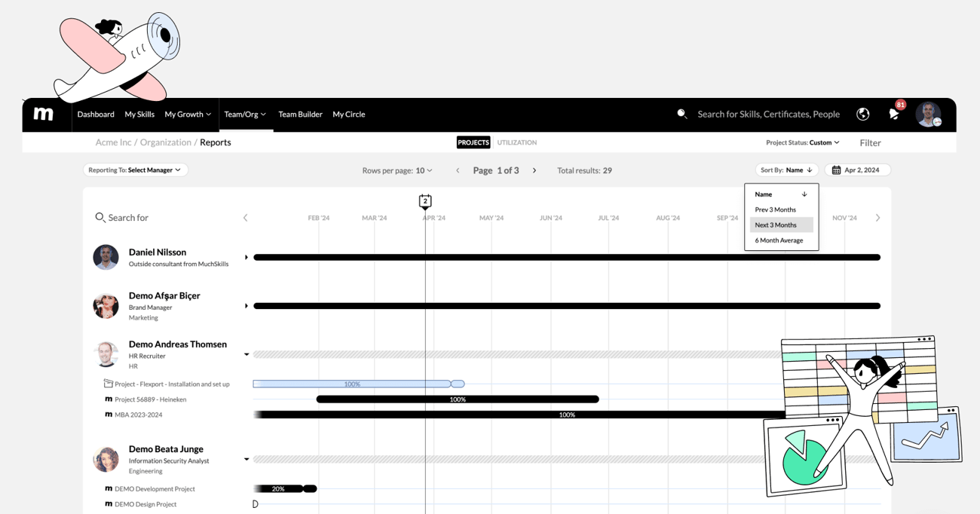Open Demo Beata Junge's name link
The width and height of the screenshot is (980, 514).
click(166, 449)
